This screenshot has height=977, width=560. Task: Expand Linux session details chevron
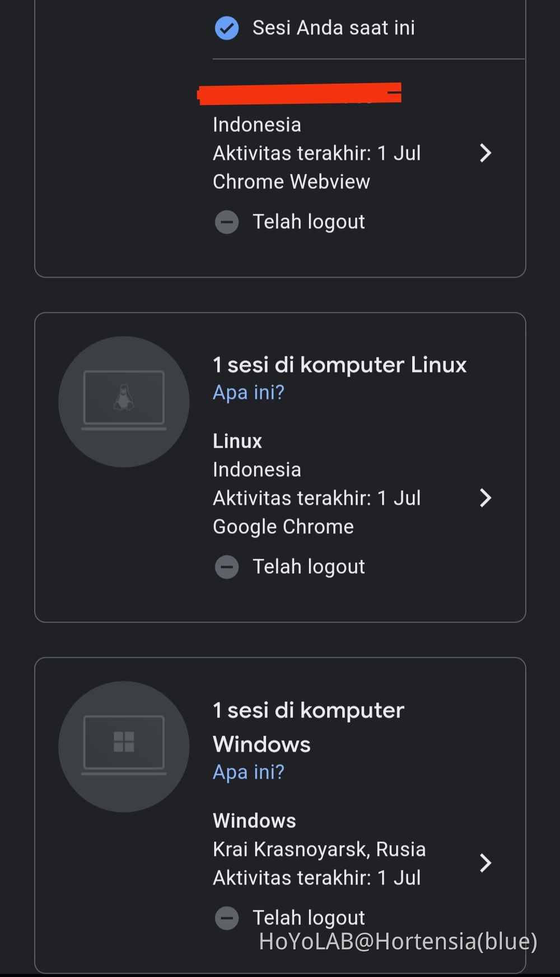click(x=486, y=498)
